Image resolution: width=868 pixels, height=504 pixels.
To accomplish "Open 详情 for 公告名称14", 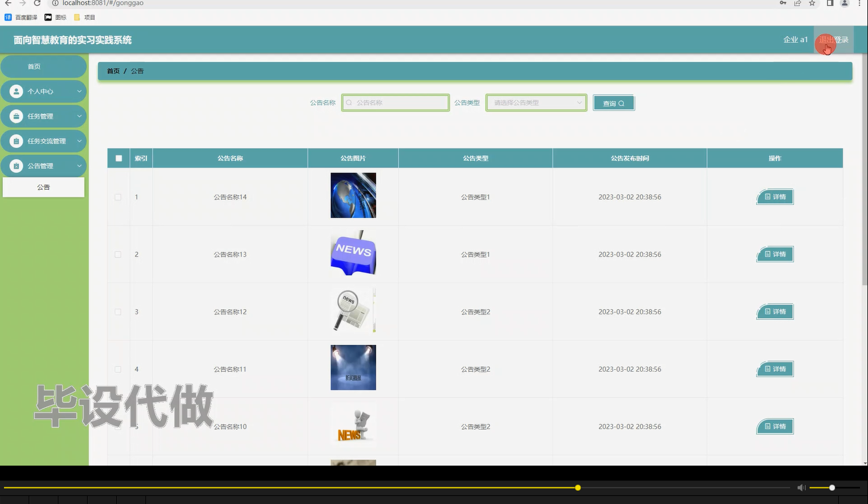I will pyautogui.click(x=775, y=197).
